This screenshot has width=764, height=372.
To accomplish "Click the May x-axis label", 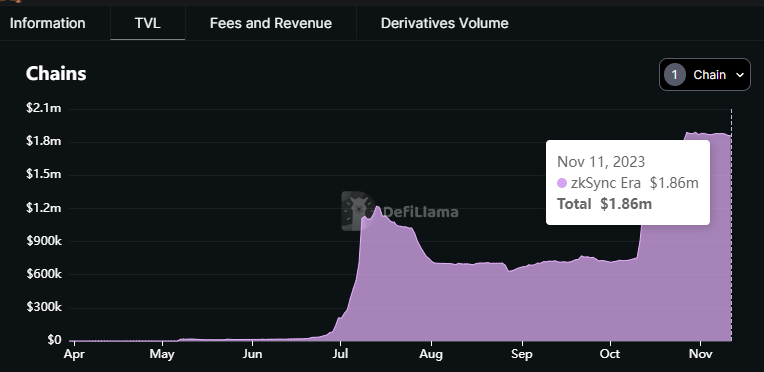I will [x=162, y=354].
